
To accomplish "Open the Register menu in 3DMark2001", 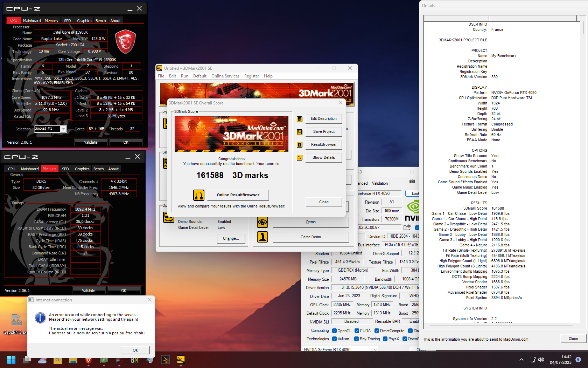I will click(252, 76).
